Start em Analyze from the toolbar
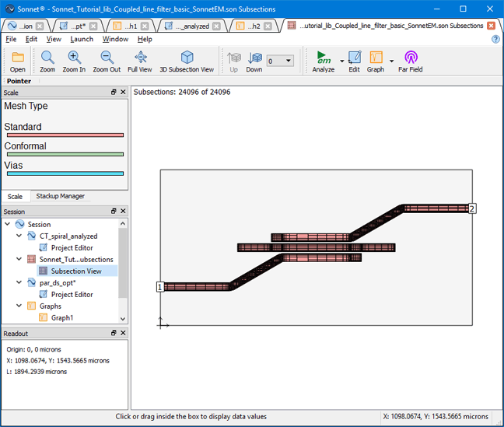This screenshot has height=427, width=504. pos(324,61)
